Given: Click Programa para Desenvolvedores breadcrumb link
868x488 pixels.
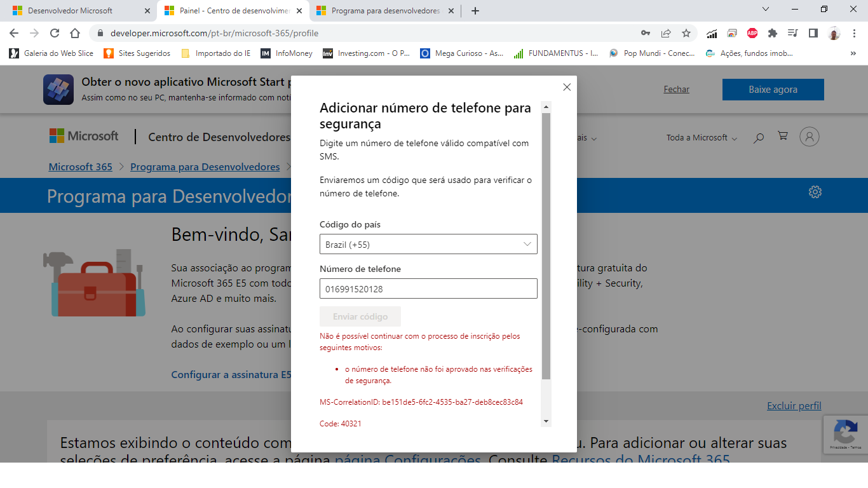Looking at the screenshot, I should coord(205,167).
